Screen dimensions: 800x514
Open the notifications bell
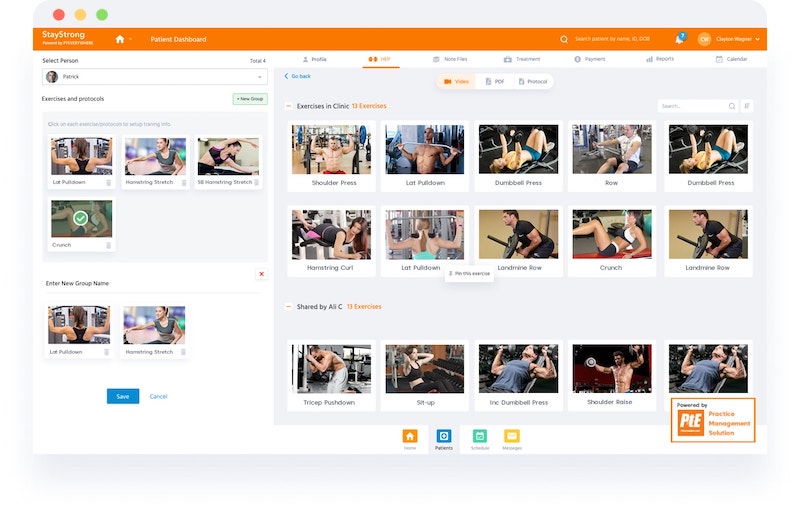[x=679, y=39]
